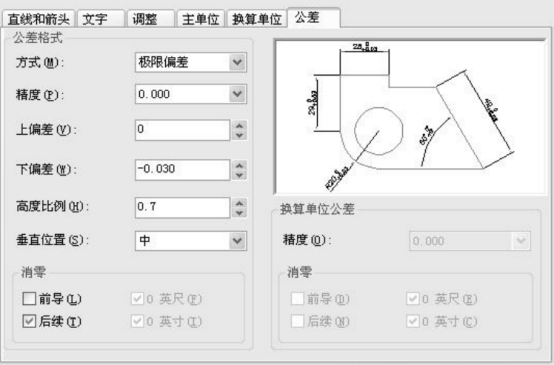Open the 换算单位 tab
The width and height of the screenshot is (554, 365).
click(257, 19)
